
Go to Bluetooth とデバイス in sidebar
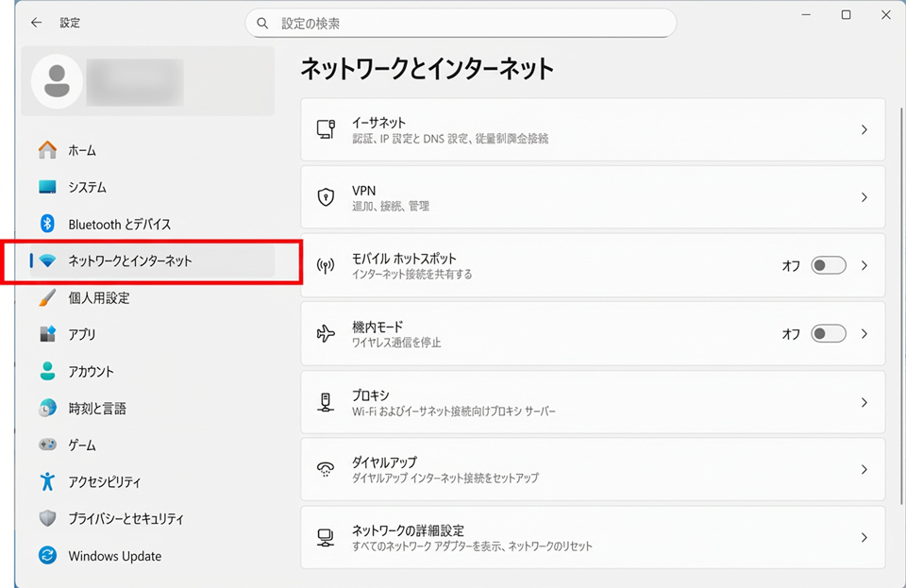coord(119,225)
